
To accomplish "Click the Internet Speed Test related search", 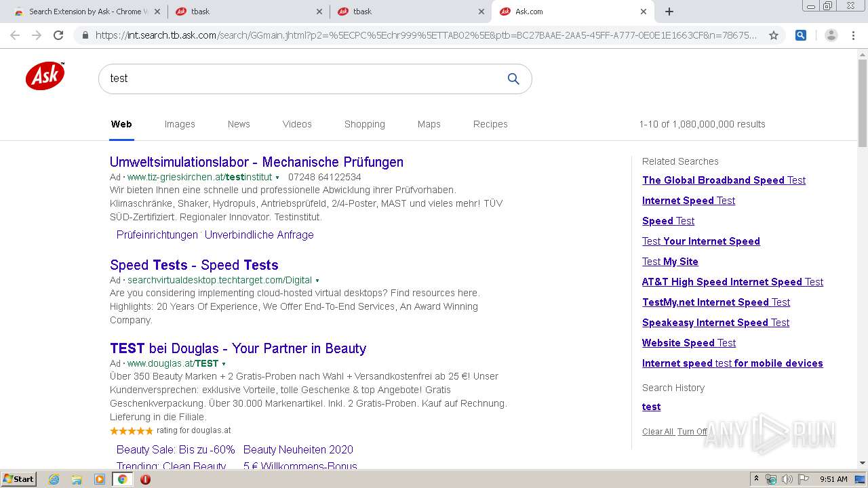I will 688,201.
